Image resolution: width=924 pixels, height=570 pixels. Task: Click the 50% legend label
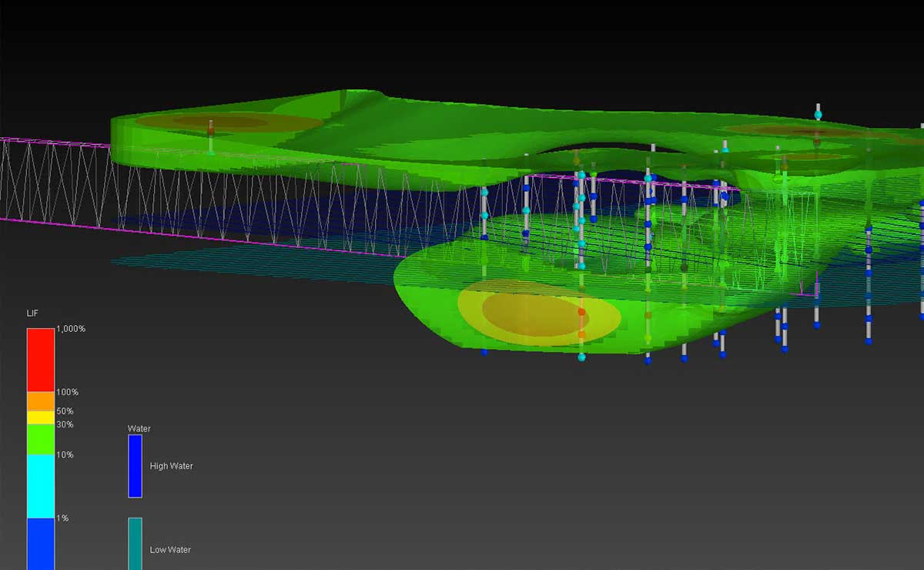pyautogui.click(x=65, y=411)
